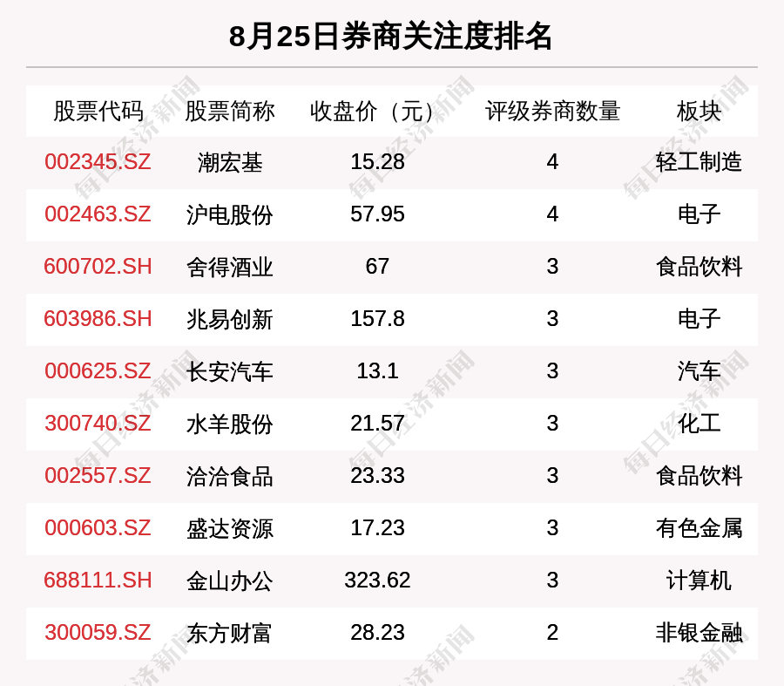Screen dimensions: 784x686
Task: Click broker count 3 in 金山办公 row
Action: (x=552, y=580)
